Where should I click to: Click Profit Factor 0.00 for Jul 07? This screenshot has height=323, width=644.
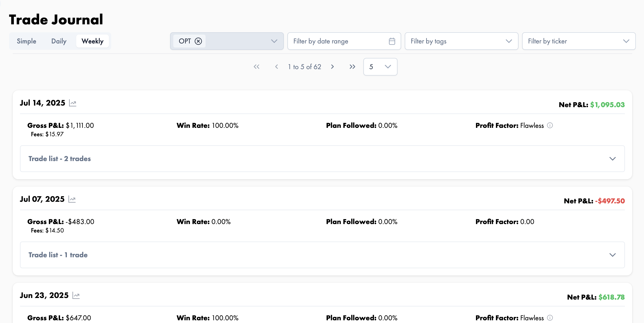coord(505,222)
